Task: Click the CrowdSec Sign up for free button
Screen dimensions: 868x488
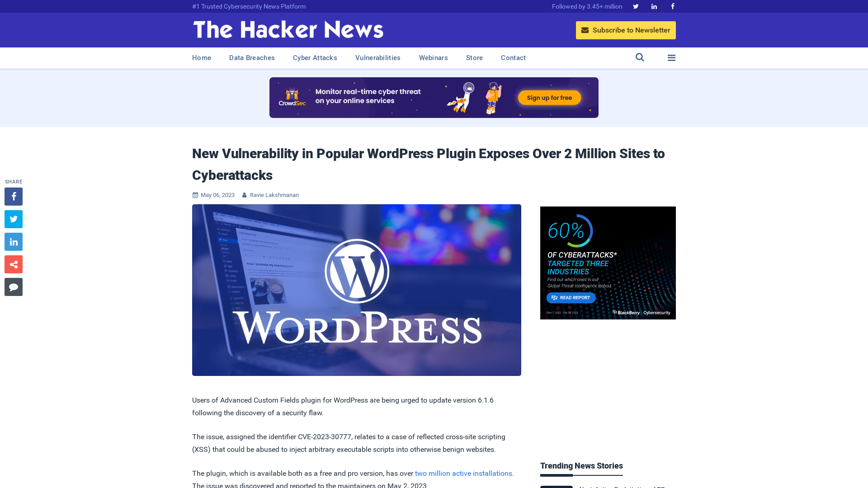Action: click(548, 97)
